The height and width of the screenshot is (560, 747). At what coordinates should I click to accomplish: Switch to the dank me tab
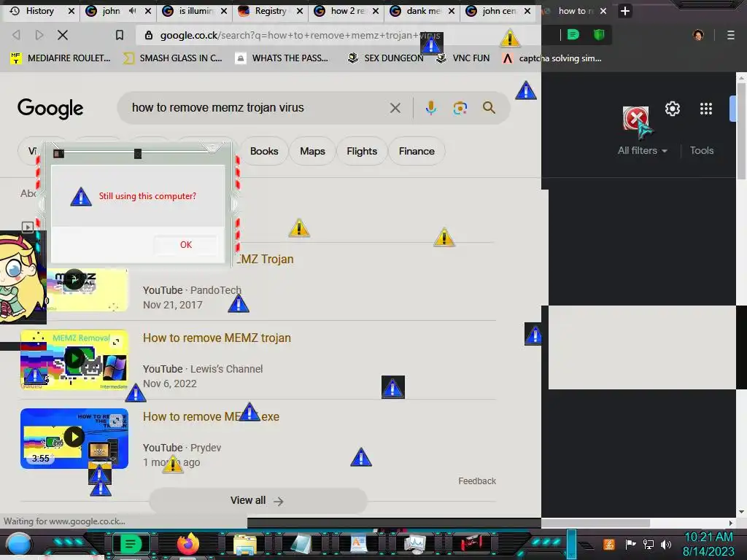coord(423,11)
